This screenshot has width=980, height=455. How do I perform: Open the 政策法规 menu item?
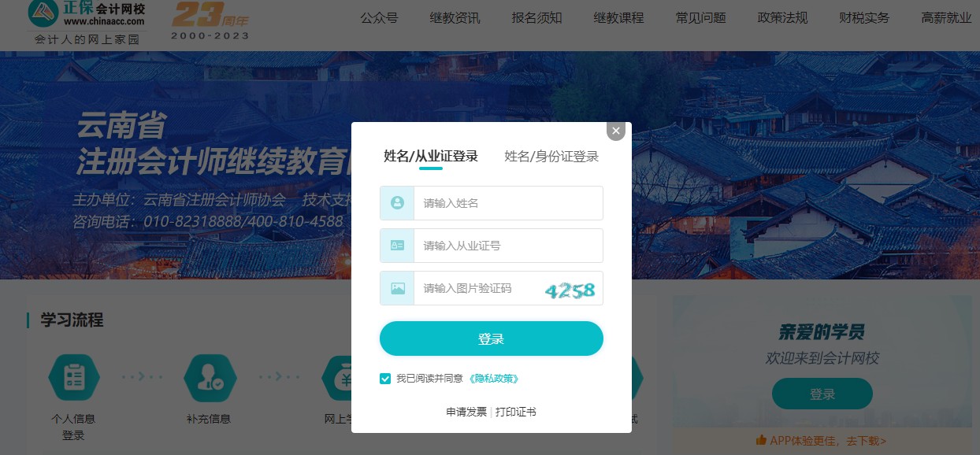click(783, 18)
